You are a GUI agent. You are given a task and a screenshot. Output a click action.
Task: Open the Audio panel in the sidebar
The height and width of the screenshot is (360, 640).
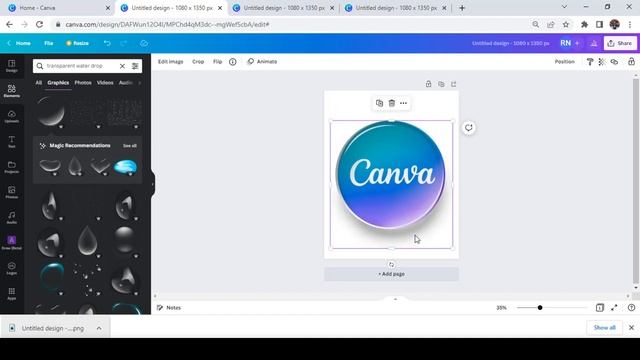point(11,218)
